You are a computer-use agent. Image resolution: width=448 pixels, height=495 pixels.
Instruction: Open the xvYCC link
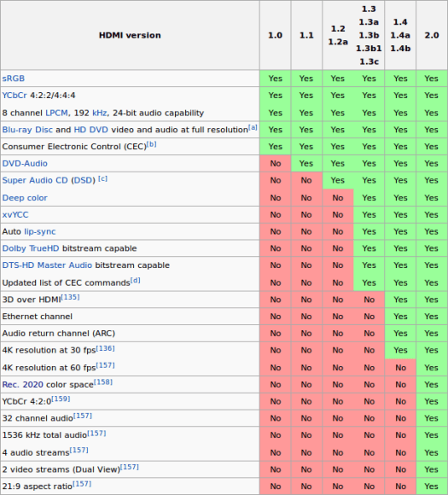[x=15, y=215]
